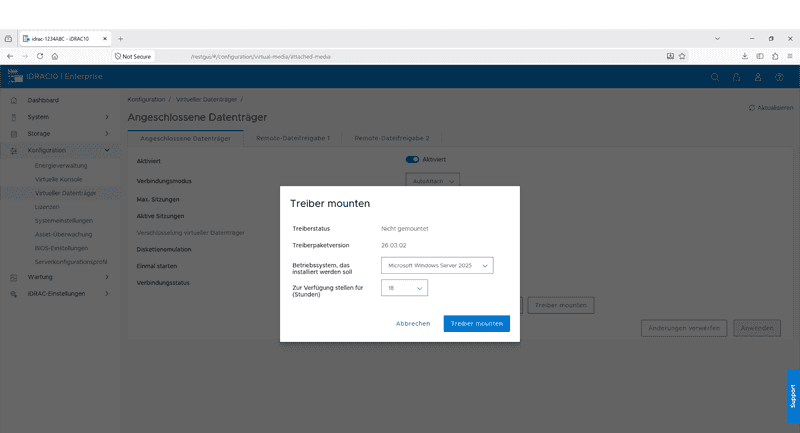Expand the System menu chevron
Screen dimensions: 800x433
click(x=107, y=117)
